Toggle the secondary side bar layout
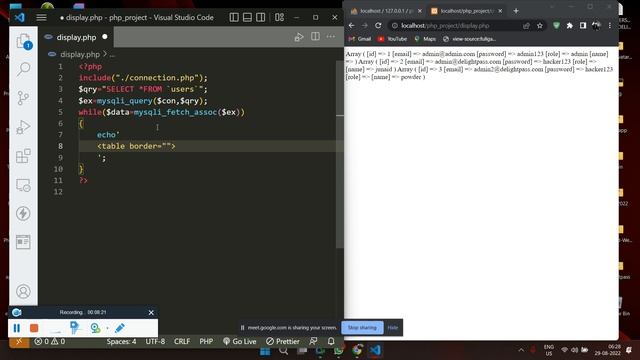The width and height of the screenshot is (640, 360). [x=260, y=17]
